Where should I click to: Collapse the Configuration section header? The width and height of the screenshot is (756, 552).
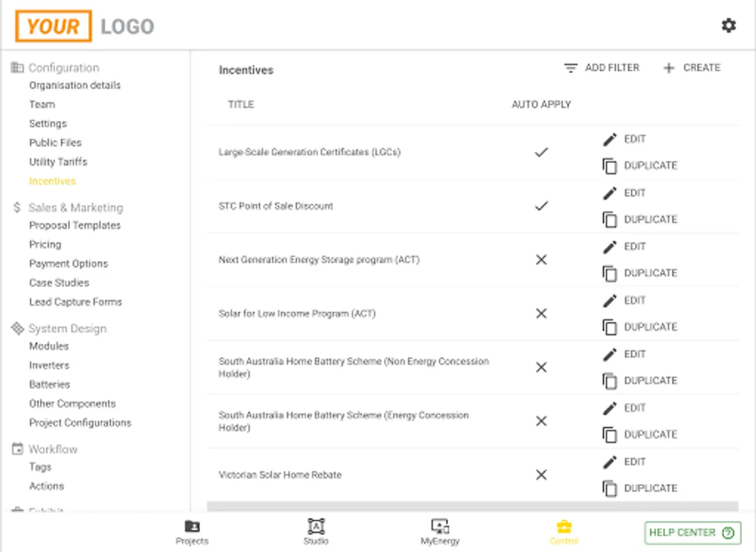click(x=63, y=67)
